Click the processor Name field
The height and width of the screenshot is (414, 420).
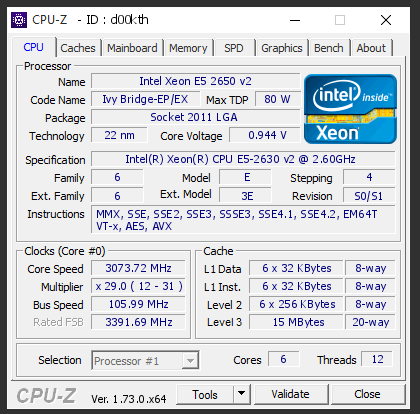pyautogui.click(x=196, y=81)
